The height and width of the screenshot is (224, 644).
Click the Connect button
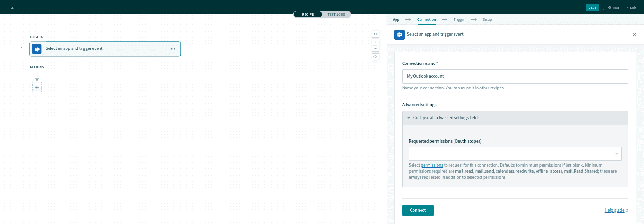pos(418,210)
